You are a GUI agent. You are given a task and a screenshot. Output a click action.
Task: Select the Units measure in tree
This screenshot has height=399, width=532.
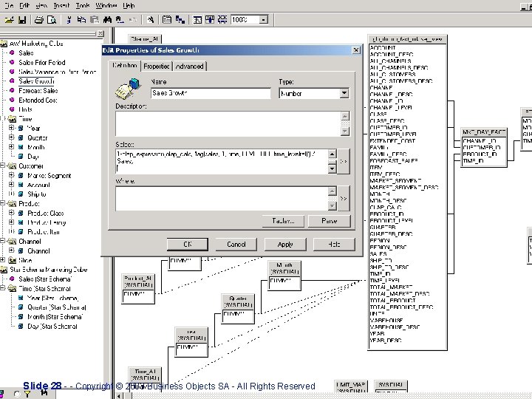coord(25,109)
